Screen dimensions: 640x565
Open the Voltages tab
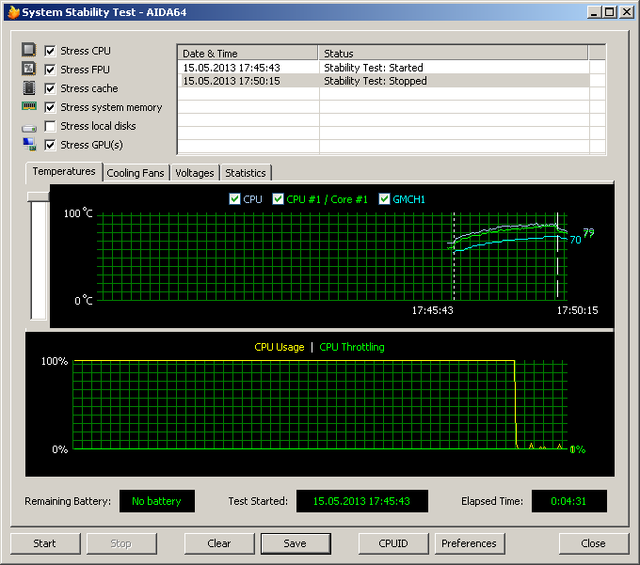point(194,173)
